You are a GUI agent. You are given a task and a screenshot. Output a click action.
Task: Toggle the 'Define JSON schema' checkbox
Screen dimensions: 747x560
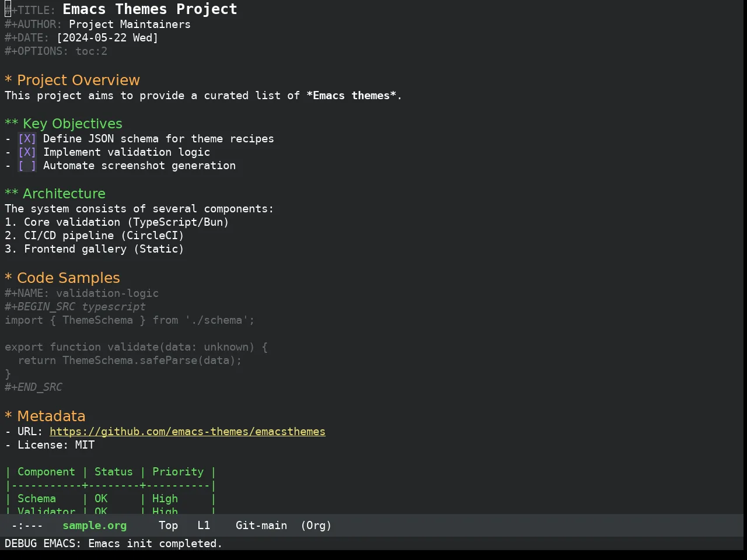coord(27,139)
